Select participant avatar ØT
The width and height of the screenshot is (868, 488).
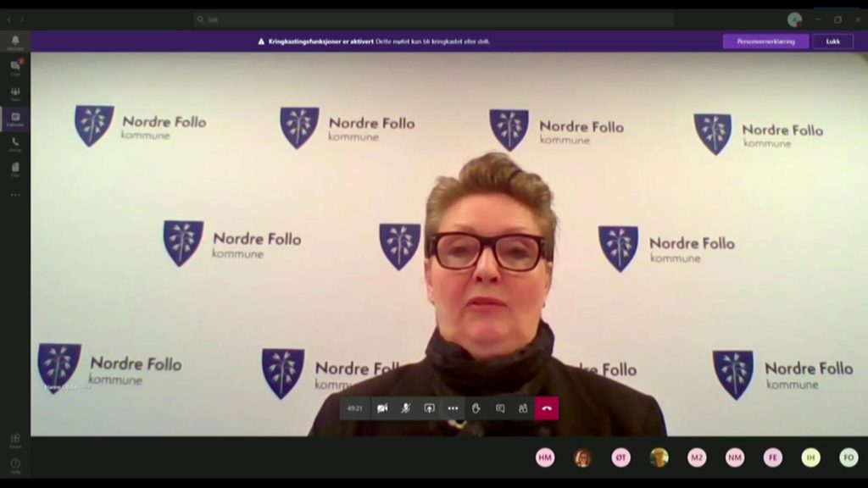click(620, 457)
